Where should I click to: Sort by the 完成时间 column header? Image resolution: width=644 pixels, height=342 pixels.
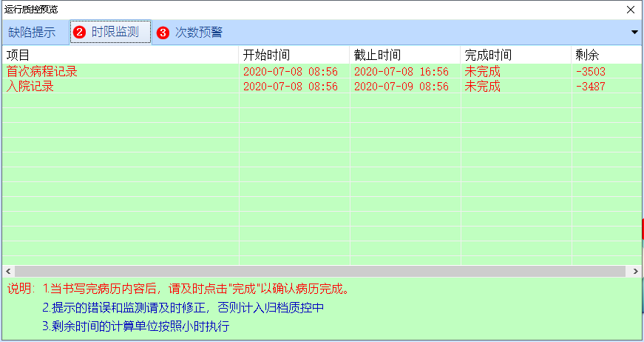[516, 55]
